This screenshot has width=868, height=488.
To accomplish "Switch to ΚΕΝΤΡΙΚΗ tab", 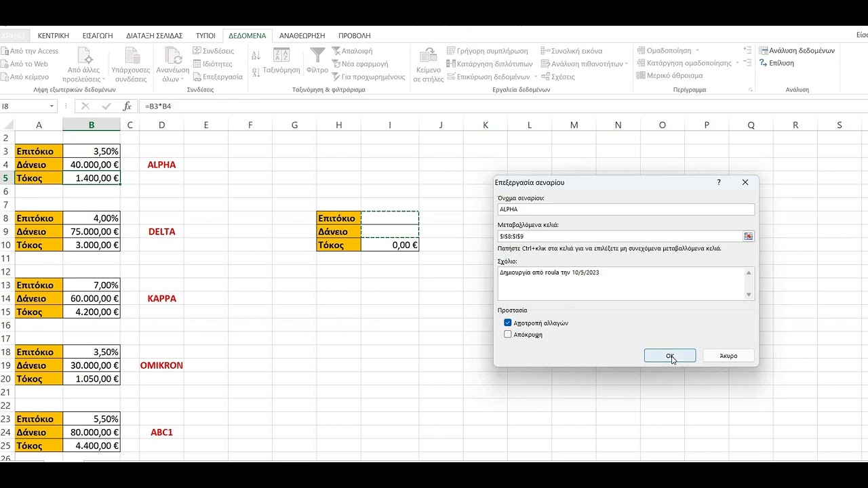I will 54,35.
